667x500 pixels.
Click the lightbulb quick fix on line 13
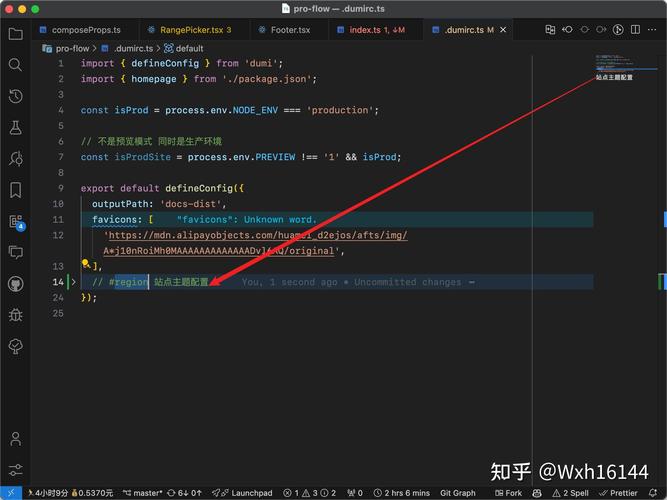pos(86,263)
